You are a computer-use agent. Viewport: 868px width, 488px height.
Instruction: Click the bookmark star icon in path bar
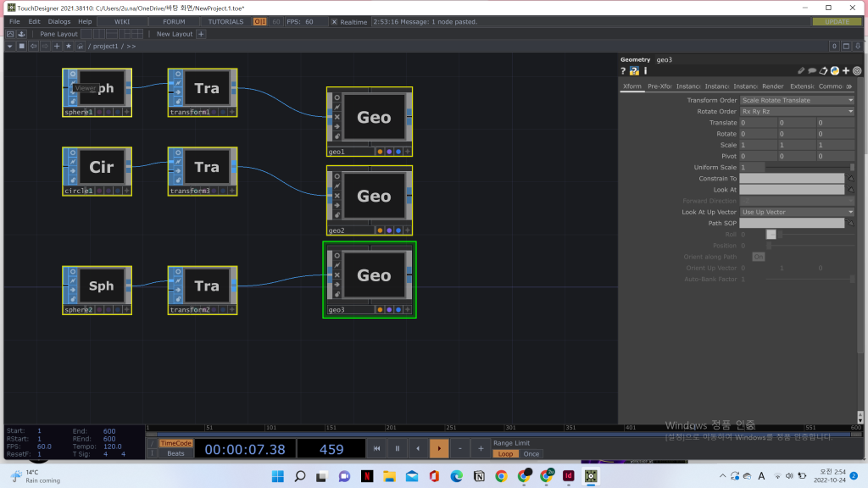click(x=67, y=46)
